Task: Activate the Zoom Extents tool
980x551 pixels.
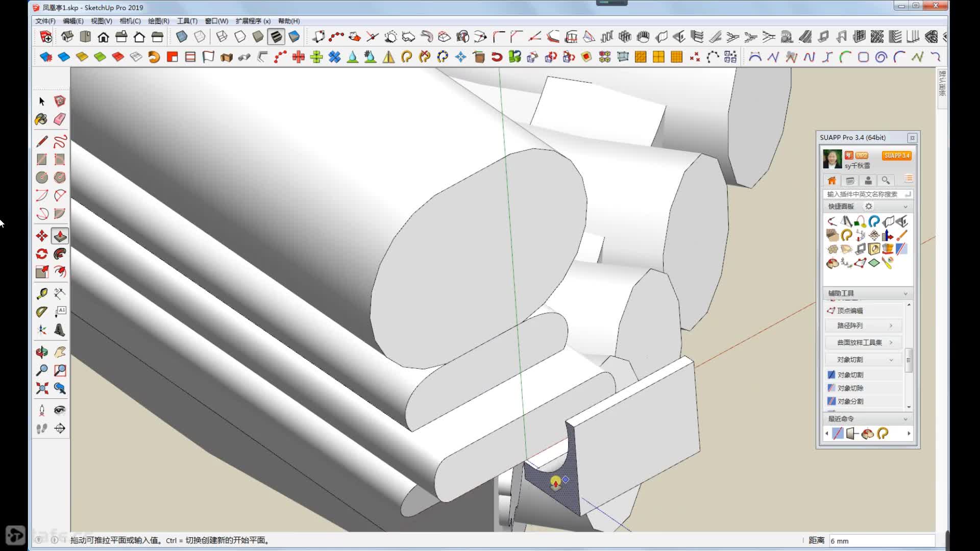Action: coord(42,388)
